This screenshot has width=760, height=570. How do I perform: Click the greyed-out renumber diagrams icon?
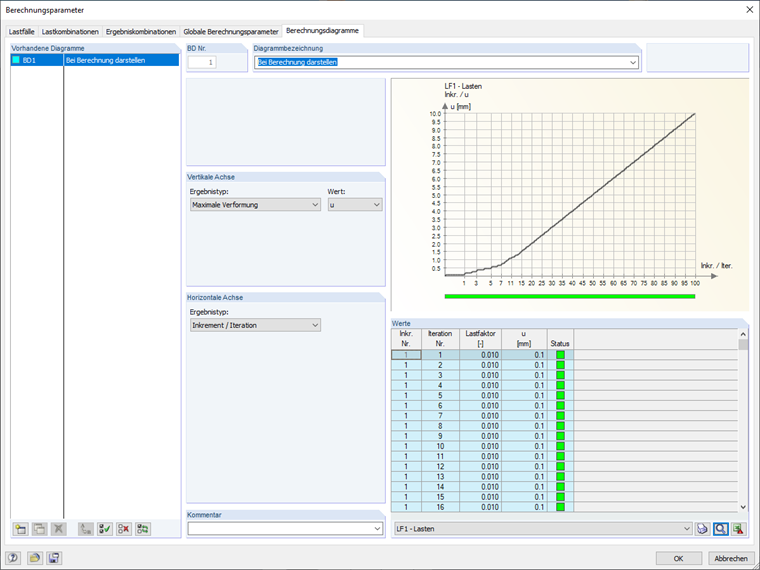tap(86, 529)
